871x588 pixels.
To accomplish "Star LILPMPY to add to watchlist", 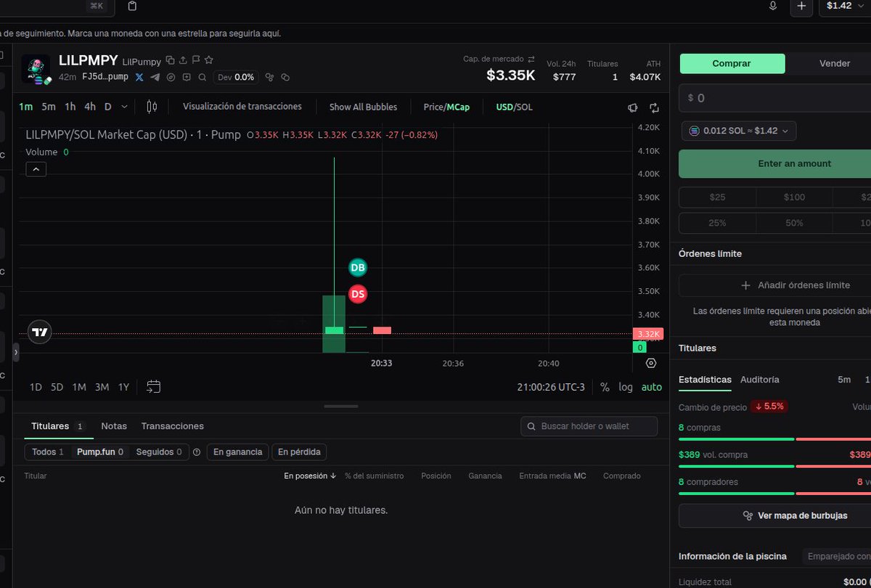I will point(209,60).
